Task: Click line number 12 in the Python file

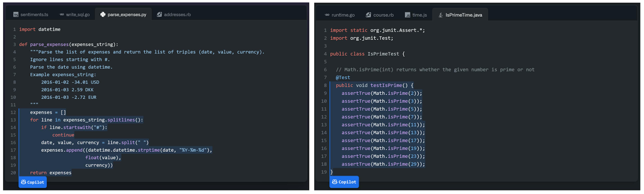Action: 13,112
